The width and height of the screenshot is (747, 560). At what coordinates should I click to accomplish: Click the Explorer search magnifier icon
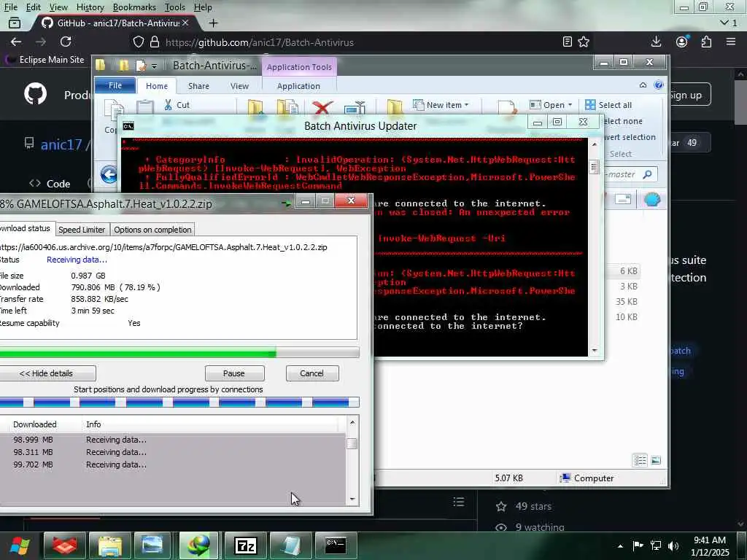[648, 174]
